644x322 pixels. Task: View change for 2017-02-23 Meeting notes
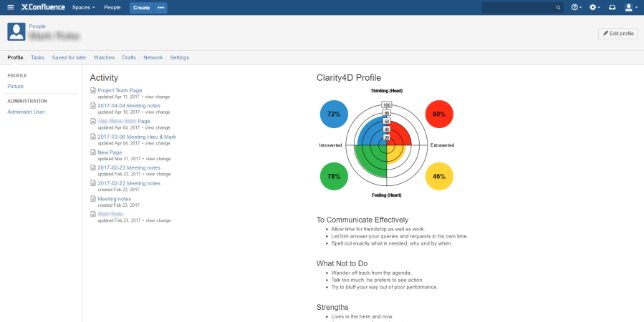coord(158,175)
